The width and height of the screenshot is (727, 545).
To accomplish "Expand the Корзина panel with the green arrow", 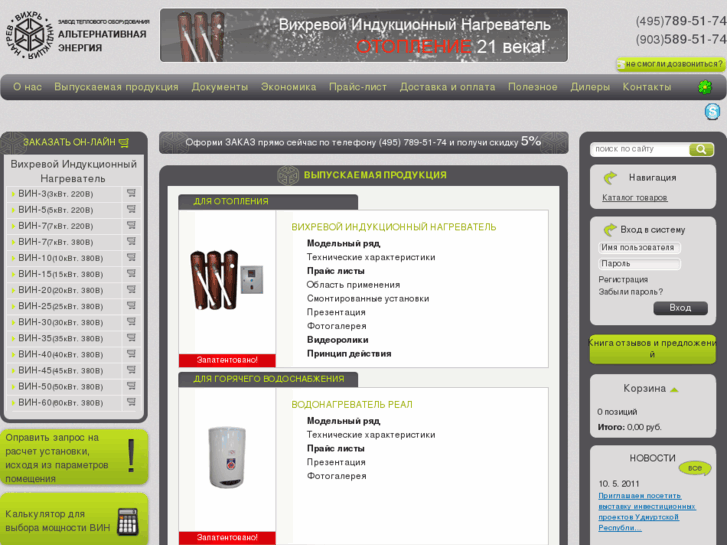I will click(674, 390).
